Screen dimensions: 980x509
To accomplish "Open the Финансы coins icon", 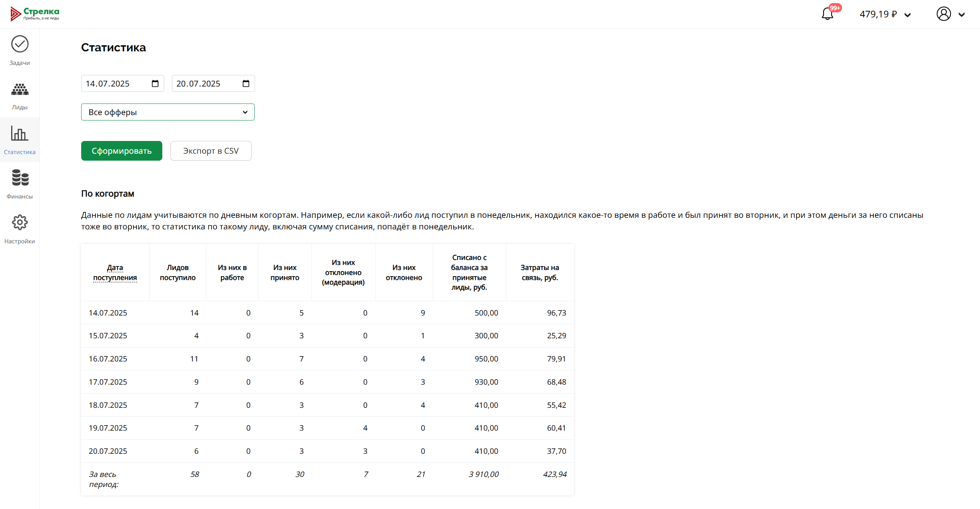I will 20,178.
